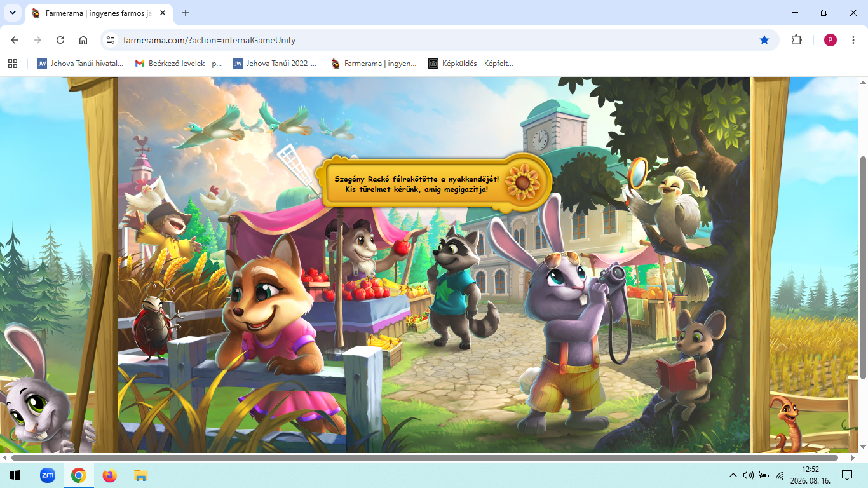
Task: Check battery status in system tray
Action: (x=764, y=475)
